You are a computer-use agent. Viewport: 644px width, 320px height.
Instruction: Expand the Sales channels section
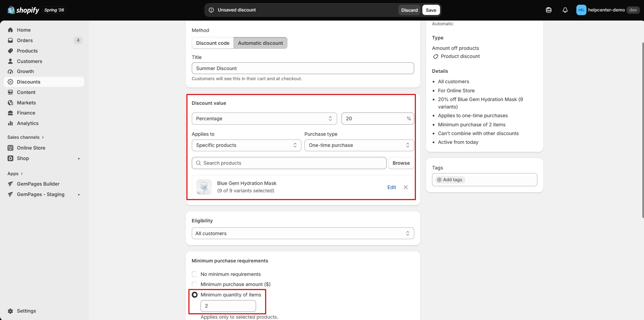coord(26,137)
